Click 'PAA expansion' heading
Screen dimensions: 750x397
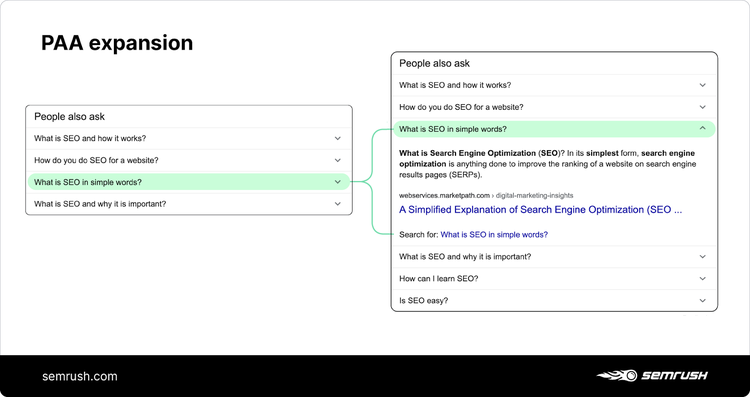[x=117, y=43]
